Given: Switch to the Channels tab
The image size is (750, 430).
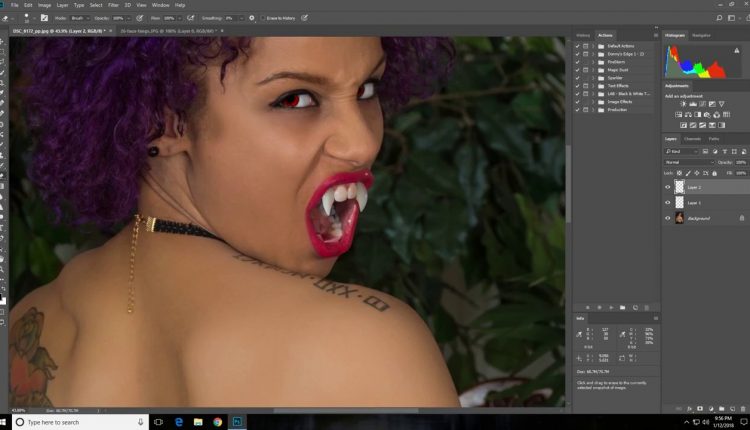Looking at the screenshot, I should point(692,139).
